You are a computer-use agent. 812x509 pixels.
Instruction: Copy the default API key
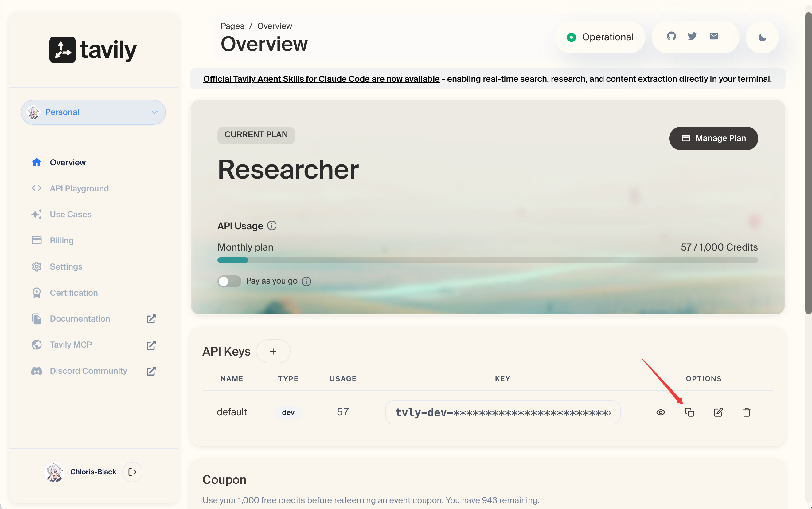click(689, 412)
